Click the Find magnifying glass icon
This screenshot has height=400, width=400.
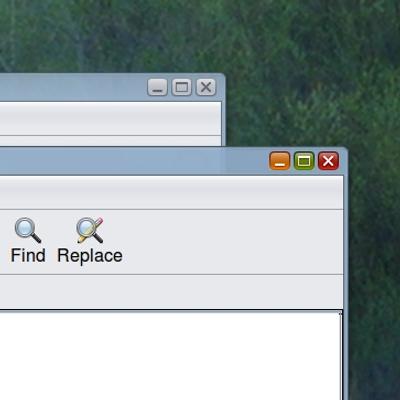coord(28,230)
